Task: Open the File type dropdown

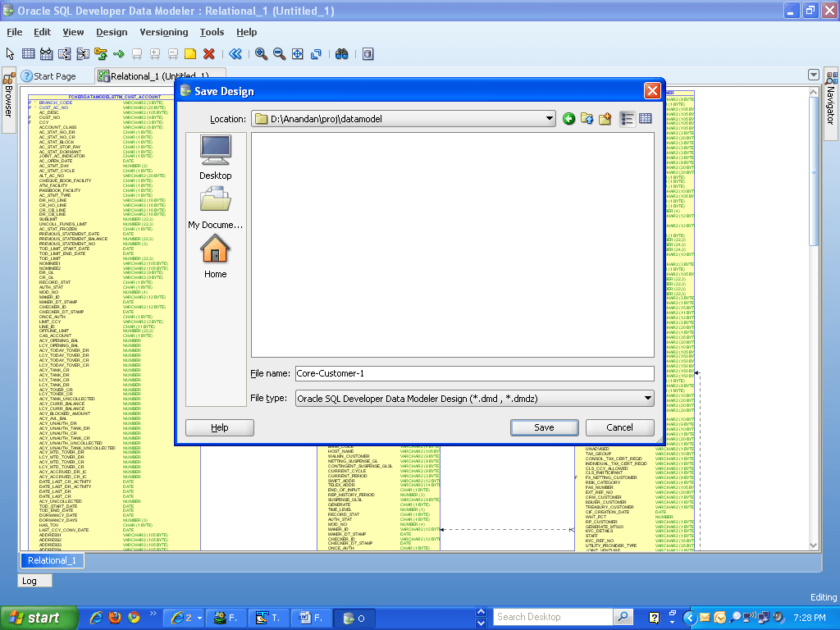Action: pos(646,398)
